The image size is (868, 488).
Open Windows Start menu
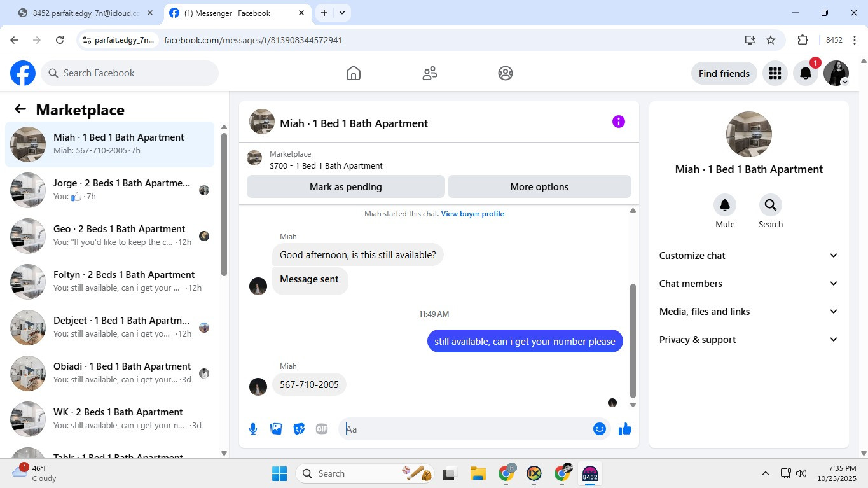[279, 473]
